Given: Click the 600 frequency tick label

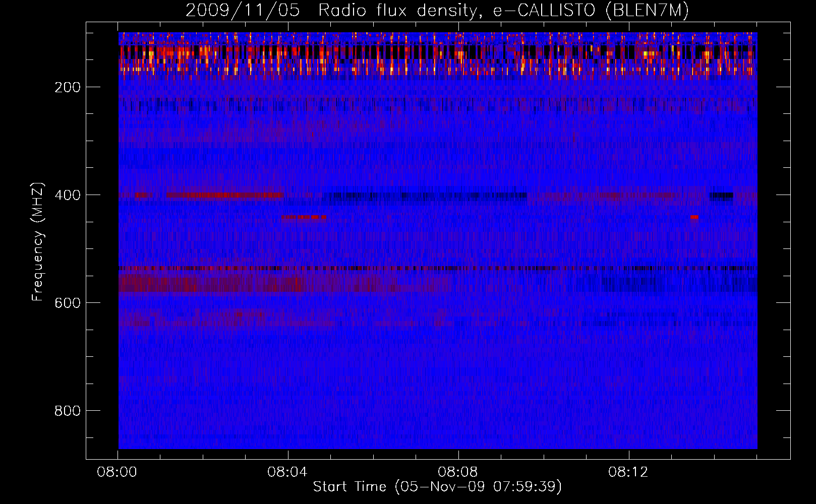Looking at the screenshot, I should pos(68,303).
